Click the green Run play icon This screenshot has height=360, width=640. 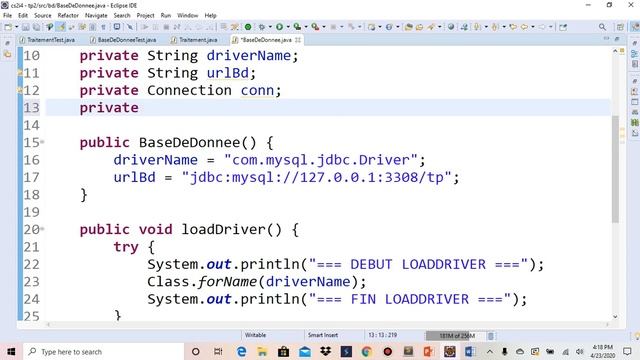click(x=279, y=27)
